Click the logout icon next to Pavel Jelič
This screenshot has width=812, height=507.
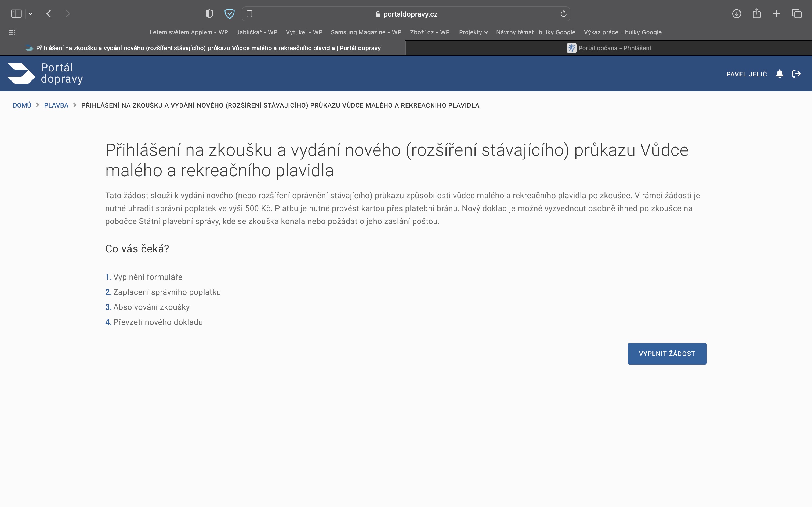[796, 74]
